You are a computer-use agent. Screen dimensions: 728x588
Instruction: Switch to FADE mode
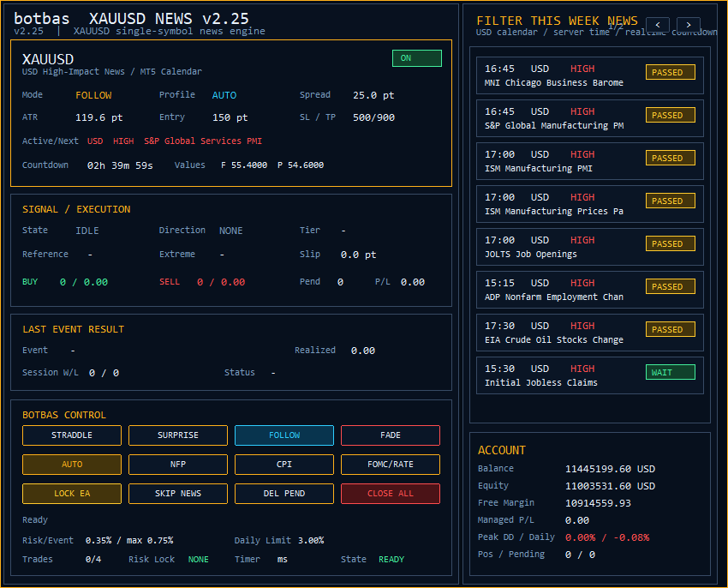[391, 435]
